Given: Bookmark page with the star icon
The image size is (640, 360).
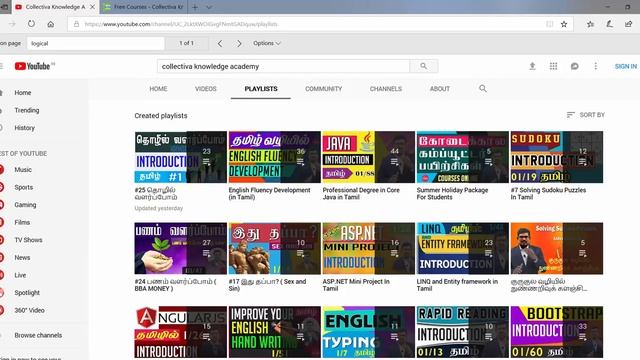Looking at the screenshot, I should pos(564,24).
